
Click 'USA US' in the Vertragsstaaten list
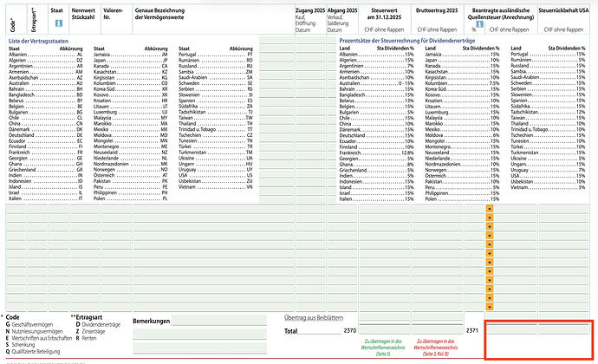[216, 175]
